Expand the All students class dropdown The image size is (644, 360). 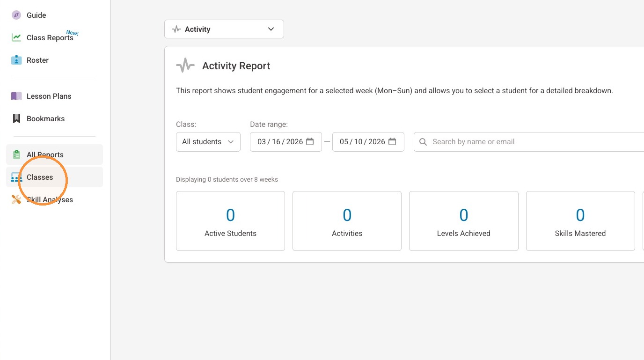pyautogui.click(x=208, y=142)
